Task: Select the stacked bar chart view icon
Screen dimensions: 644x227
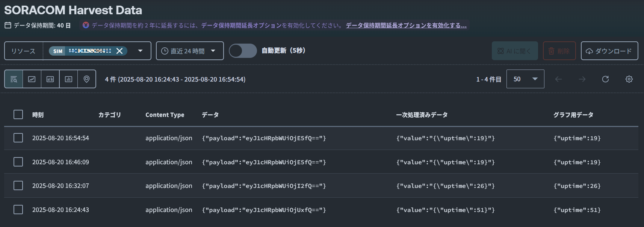Action: tap(68, 79)
